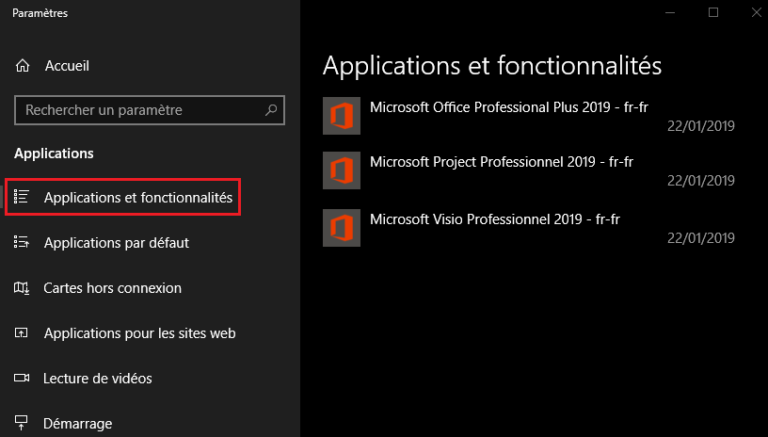Click the Microsoft Office Professional Plus icon

pyautogui.click(x=341, y=116)
